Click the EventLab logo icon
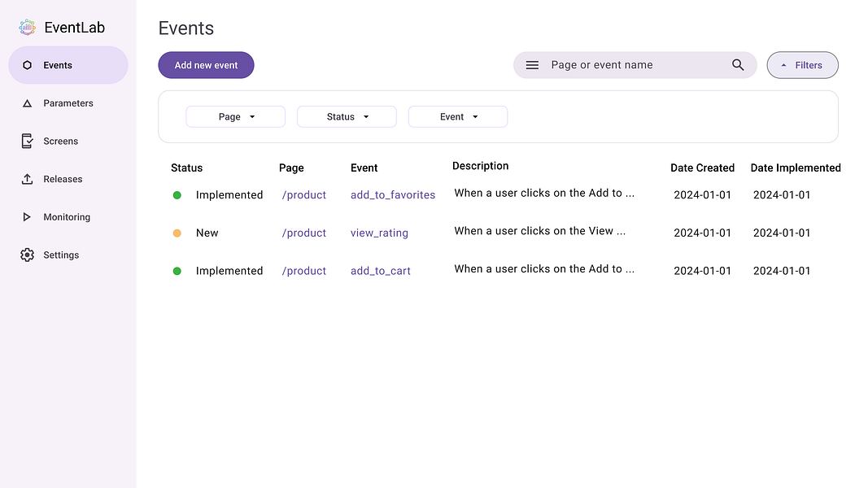The image size is (868, 488). pyautogui.click(x=27, y=27)
